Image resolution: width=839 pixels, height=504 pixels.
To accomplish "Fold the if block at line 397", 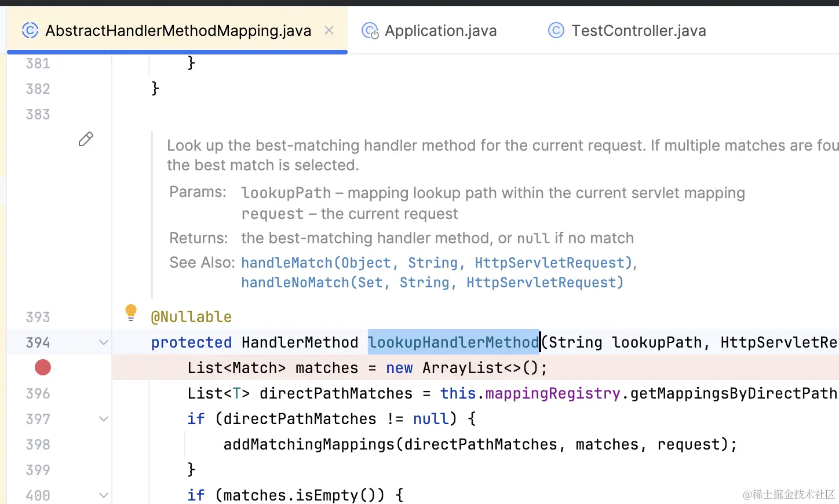I will click(104, 419).
